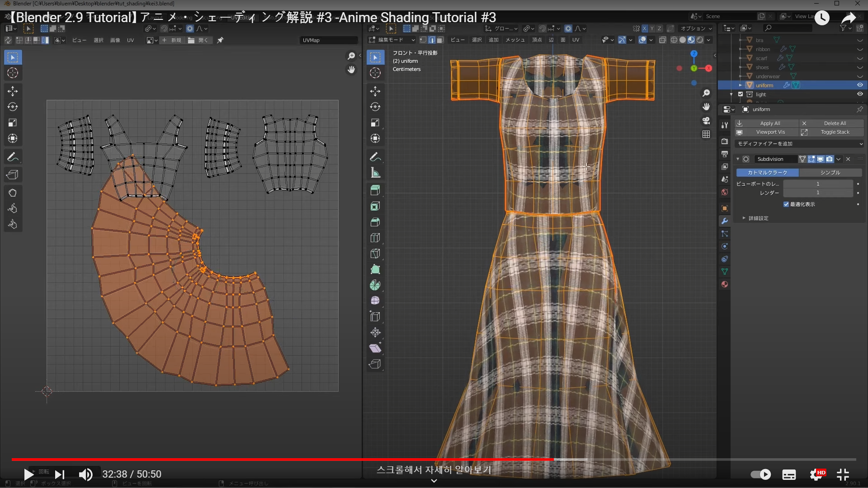Screen dimensions: 868x488
Task: Select the Grab tool in UV editor
Action: [13, 193]
